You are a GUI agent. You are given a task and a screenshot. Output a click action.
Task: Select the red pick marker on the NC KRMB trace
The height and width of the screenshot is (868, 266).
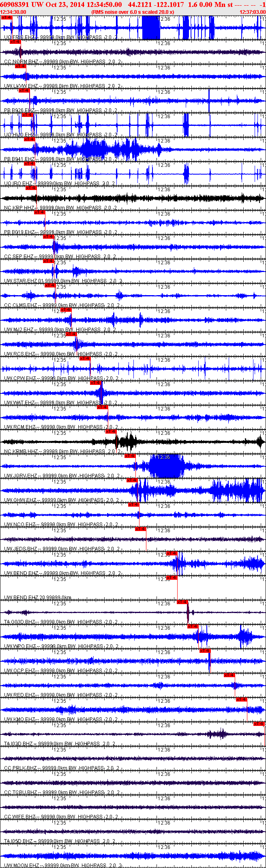(x=111, y=432)
